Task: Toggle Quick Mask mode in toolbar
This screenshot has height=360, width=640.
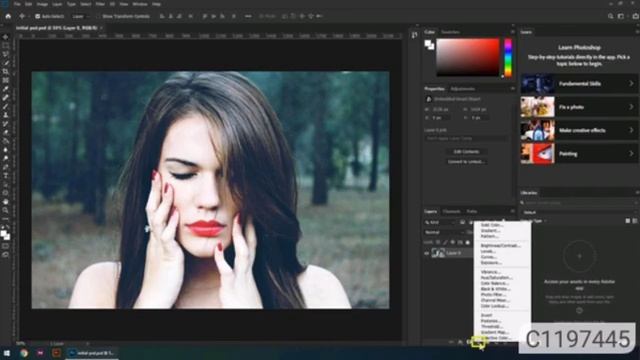Action: pyautogui.click(x=5, y=246)
